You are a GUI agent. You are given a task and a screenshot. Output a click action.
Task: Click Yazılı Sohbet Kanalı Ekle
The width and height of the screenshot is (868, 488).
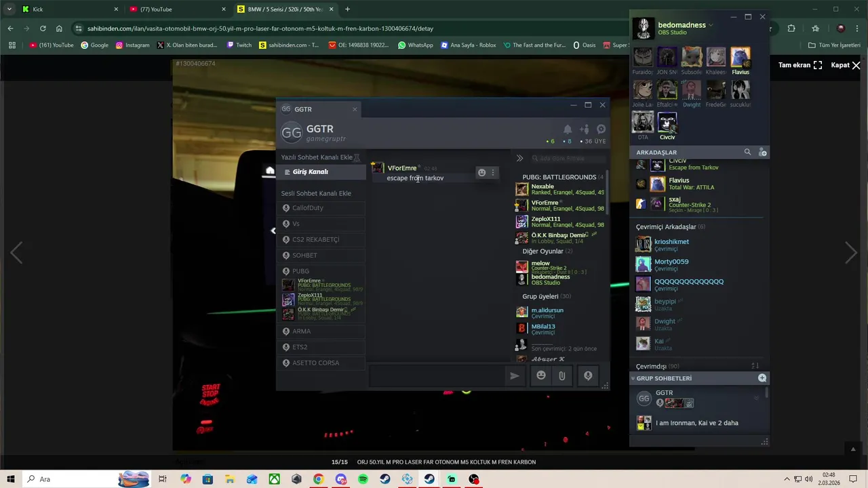(x=317, y=157)
